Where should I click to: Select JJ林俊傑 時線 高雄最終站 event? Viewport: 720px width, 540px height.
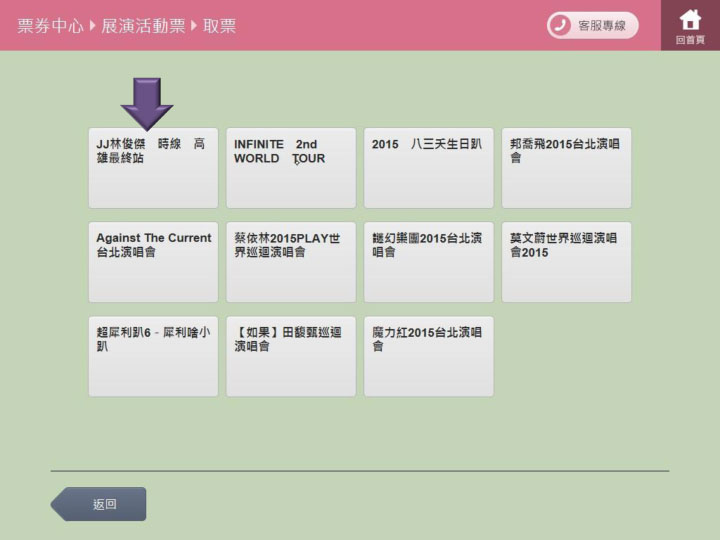(153, 168)
